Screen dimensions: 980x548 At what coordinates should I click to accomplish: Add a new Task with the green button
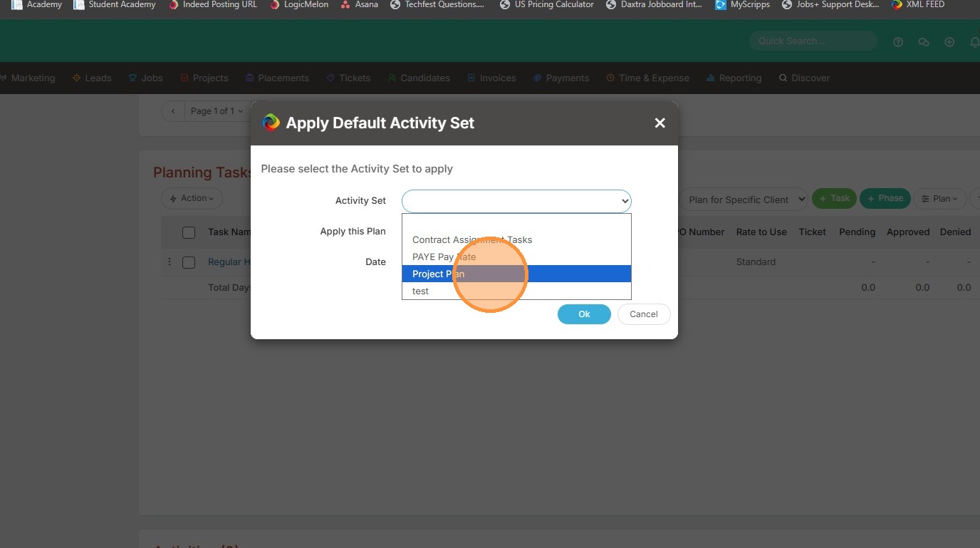click(x=834, y=199)
